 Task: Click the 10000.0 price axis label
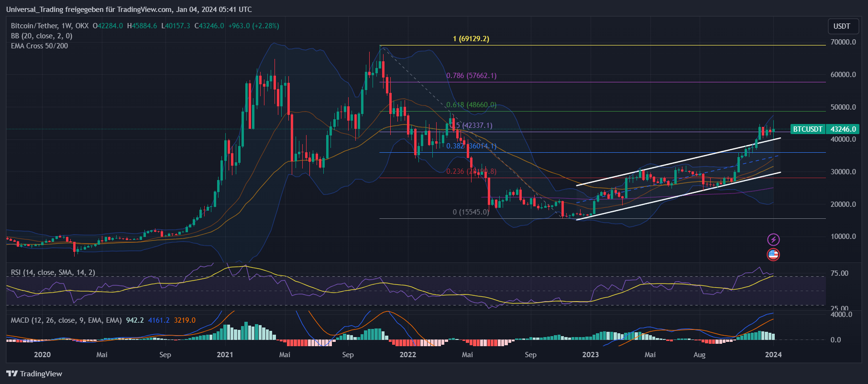pos(843,237)
